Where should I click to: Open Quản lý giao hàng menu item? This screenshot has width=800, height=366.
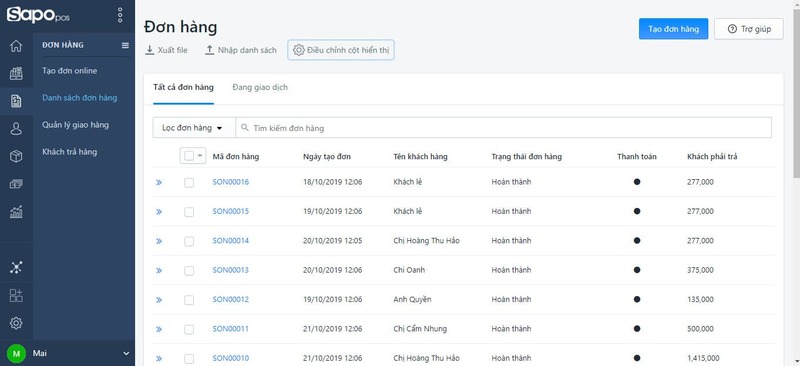pos(76,125)
